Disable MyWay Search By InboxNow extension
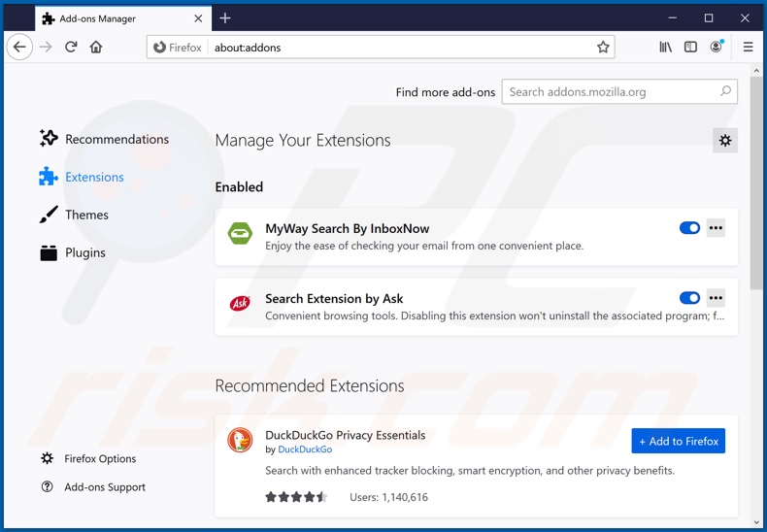The image size is (767, 532). coord(689,228)
